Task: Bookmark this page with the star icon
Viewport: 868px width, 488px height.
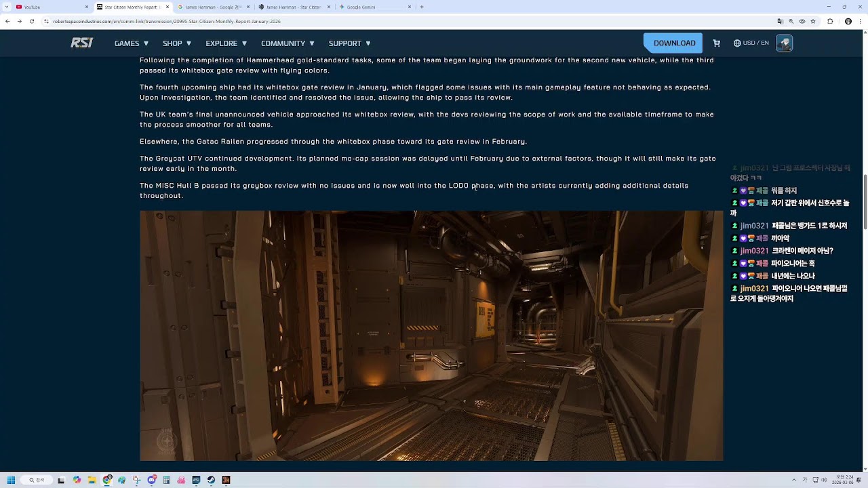Action: pyautogui.click(x=814, y=22)
